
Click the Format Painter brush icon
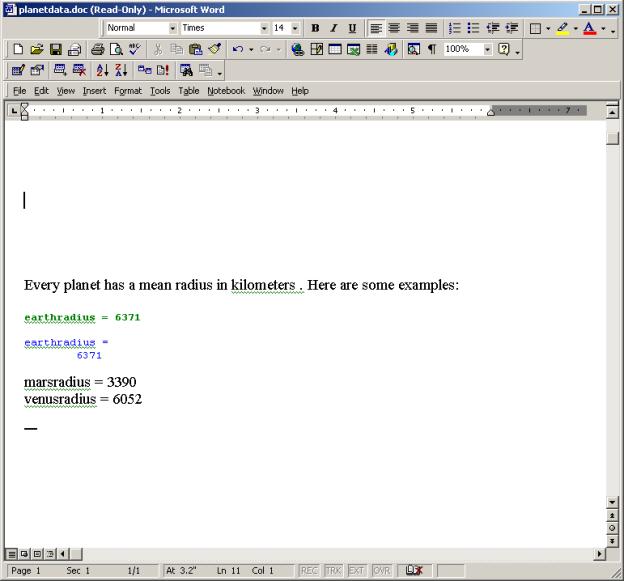pyautogui.click(x=215, y=49)
